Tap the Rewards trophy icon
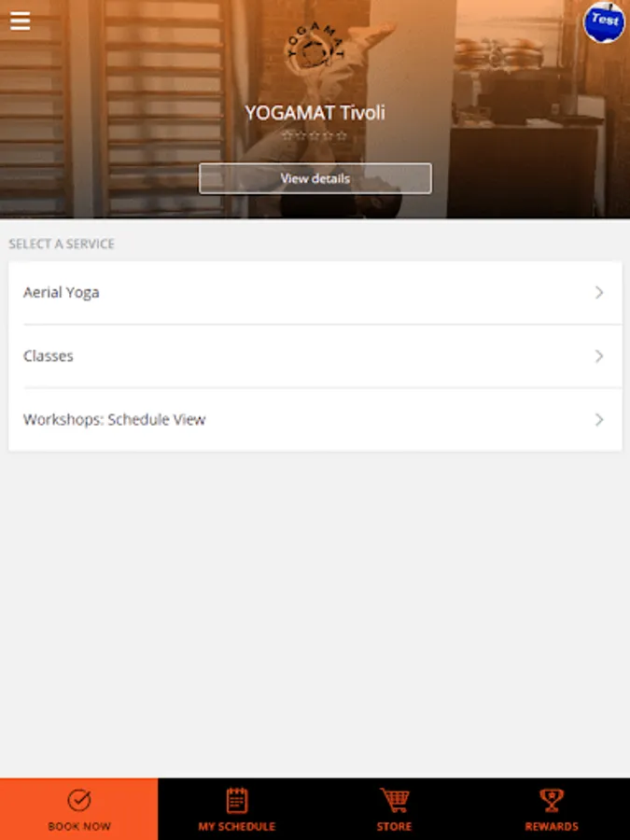The height and width of the screenshot is (840, 630). (552, 801)
